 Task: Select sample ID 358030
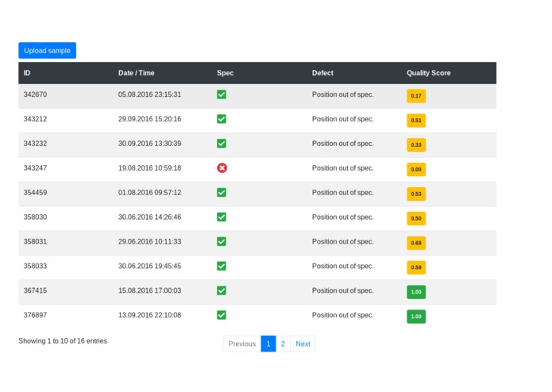pyautogui.click(x=35, y=217)
